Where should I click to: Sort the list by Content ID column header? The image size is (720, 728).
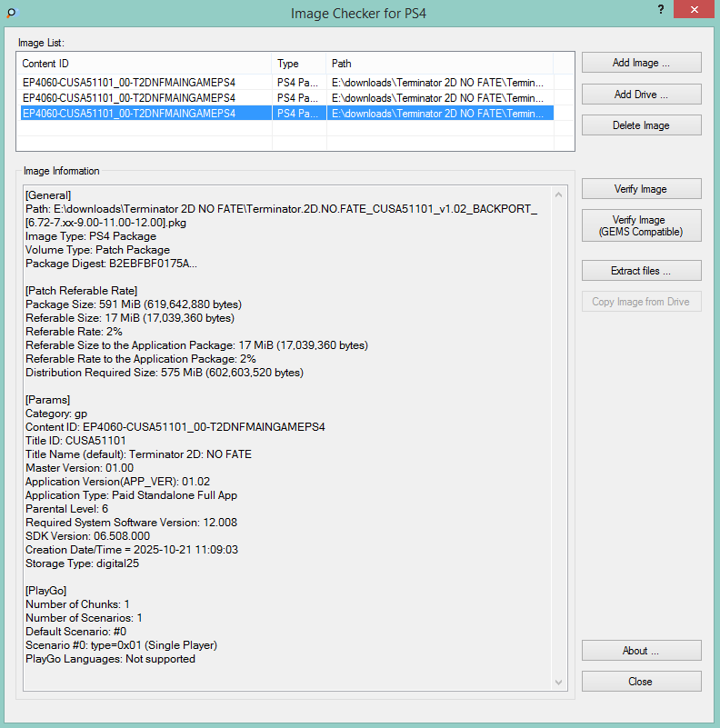(x=145, y=64)
